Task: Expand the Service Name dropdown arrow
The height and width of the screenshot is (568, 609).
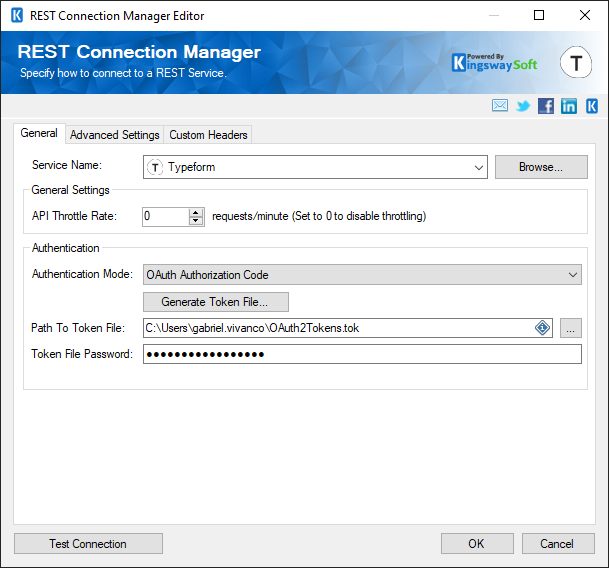Action: click(478, 167)
